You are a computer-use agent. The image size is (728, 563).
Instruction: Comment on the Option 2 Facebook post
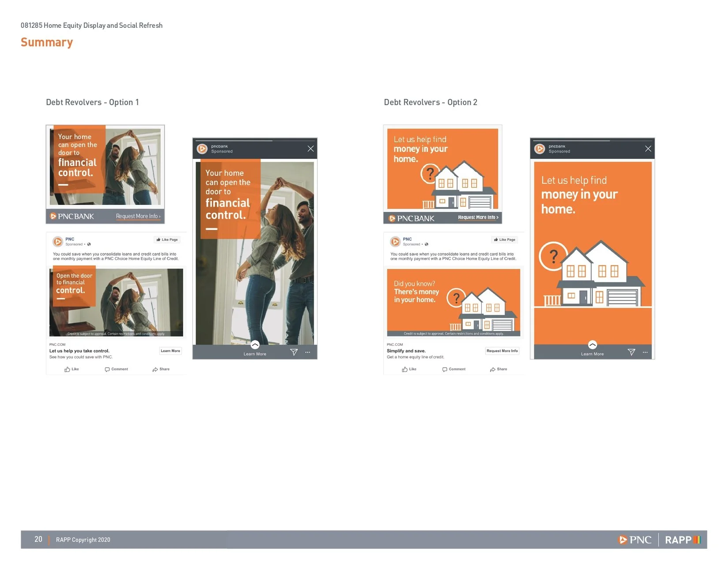tap(454, 369)
